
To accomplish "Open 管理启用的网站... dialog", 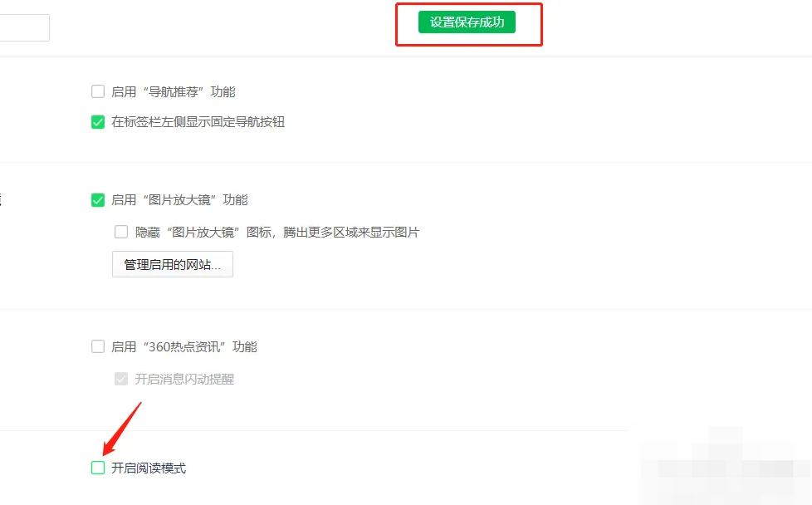I will tap(173, 265).
